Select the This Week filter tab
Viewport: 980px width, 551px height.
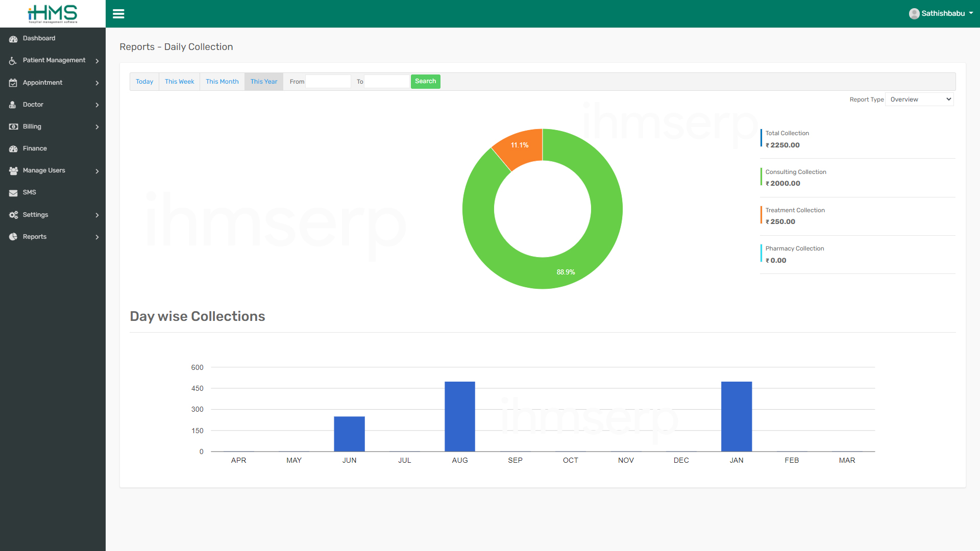click(179, 82)
